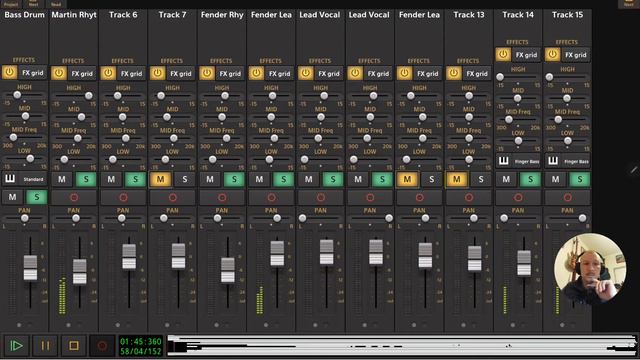The image size is (640, 360).
Task: Click the song overview waveform timeline
Action: tap(402, 346)
